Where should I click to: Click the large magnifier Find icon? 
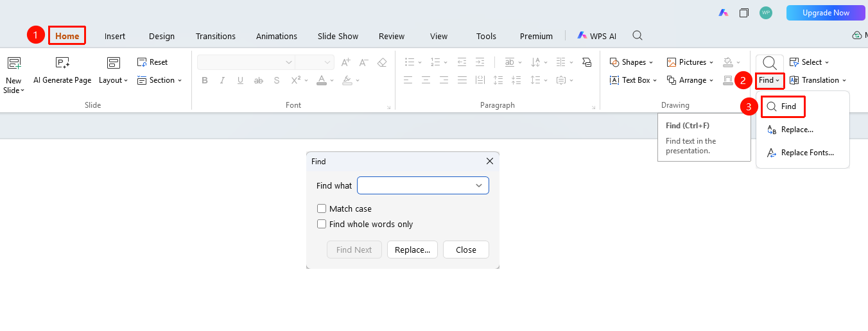click(x=770, y=63)
